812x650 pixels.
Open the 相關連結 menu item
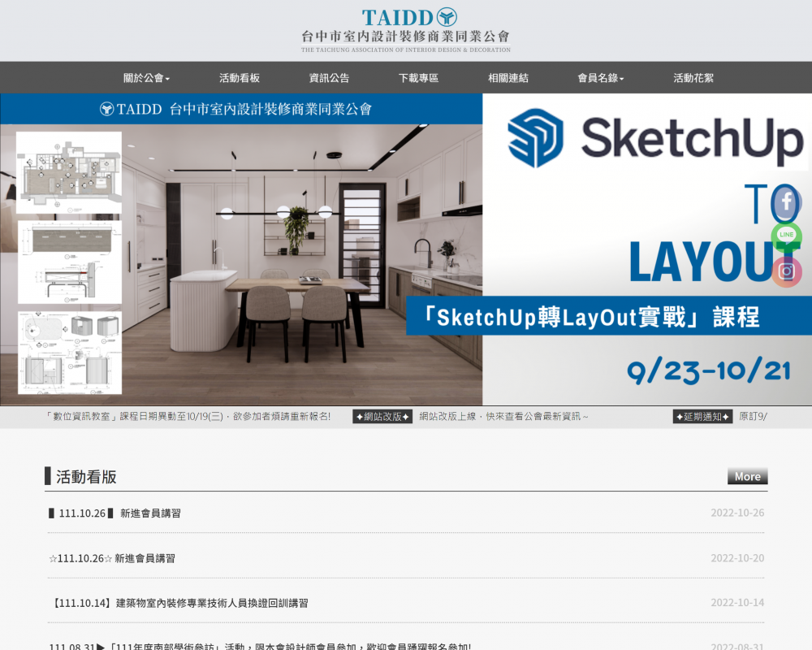coord(508,78)
